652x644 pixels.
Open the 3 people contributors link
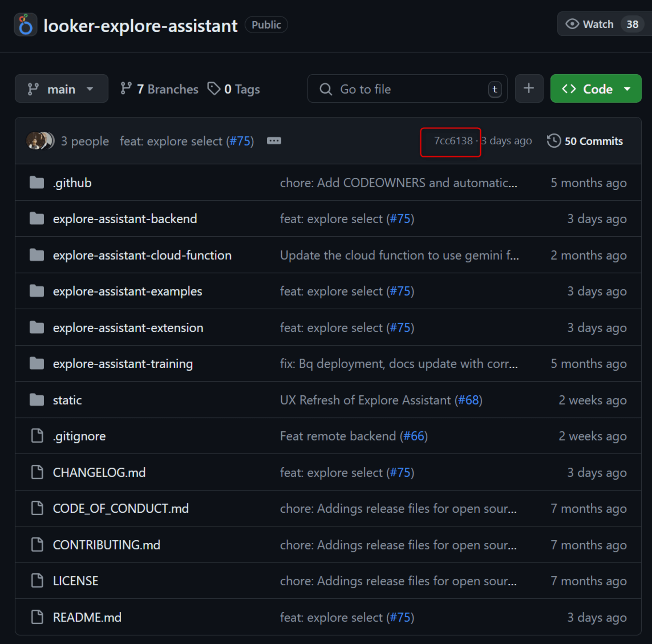tap(85, 141)
